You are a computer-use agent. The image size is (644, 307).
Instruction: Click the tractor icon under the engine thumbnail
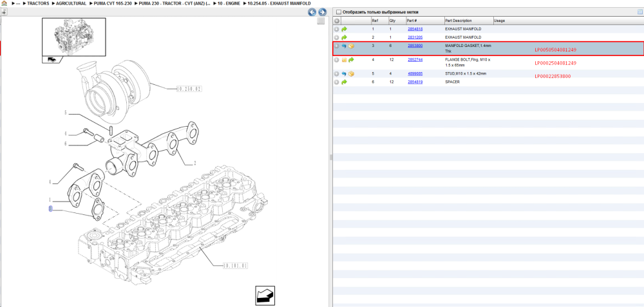52,60
